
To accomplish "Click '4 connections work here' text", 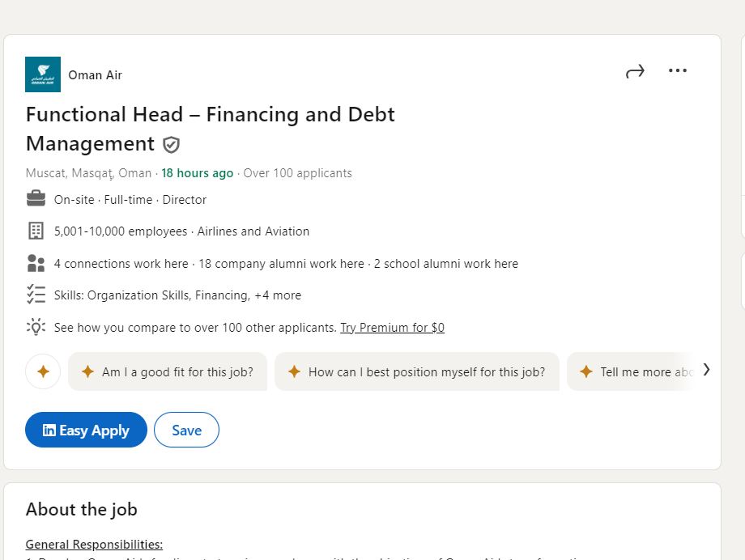I will point(121,264).
